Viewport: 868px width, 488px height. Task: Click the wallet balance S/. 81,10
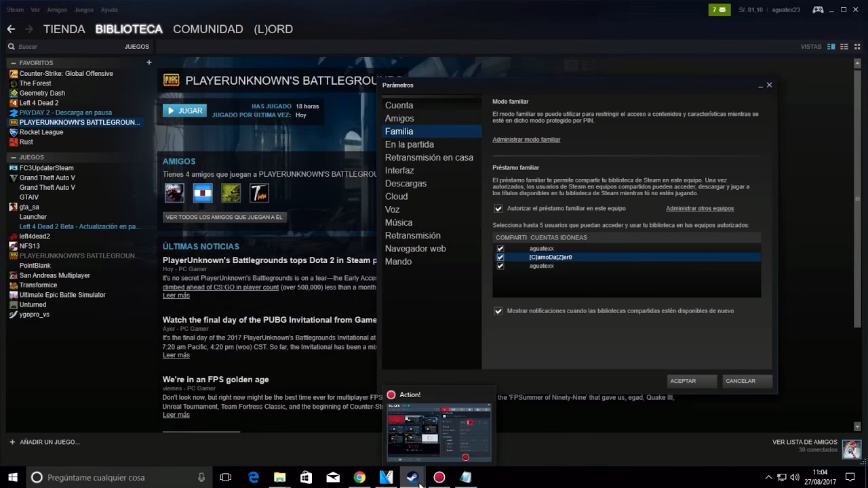[x=751, y=9]
